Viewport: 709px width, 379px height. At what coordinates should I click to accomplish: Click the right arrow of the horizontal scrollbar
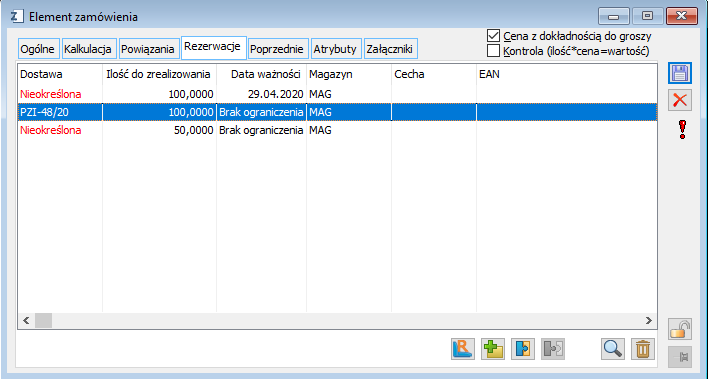coord(649,321)
